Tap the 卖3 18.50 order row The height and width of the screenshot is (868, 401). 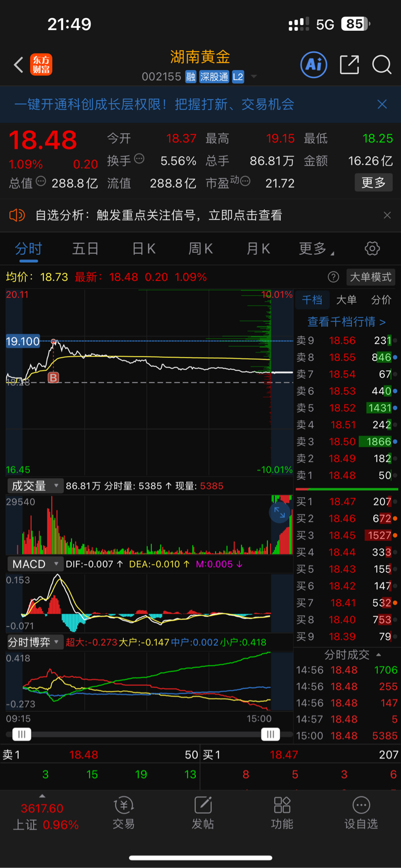pyautogui.click(x=347, y=442)
